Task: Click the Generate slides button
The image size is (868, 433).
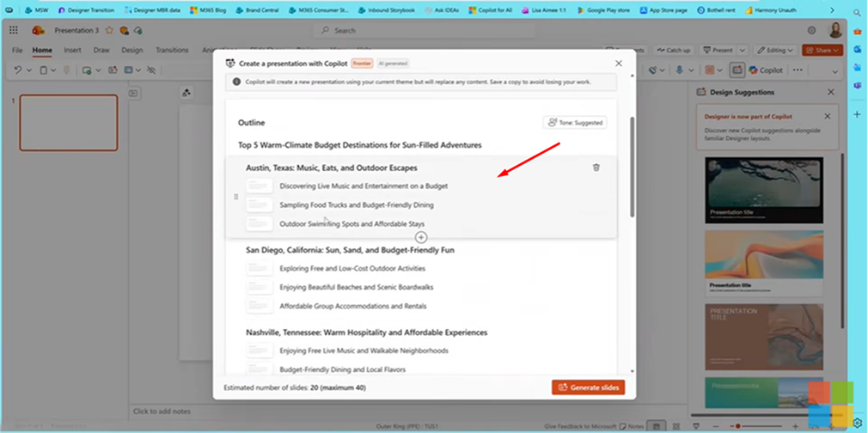Action: (x=588, y=387)
